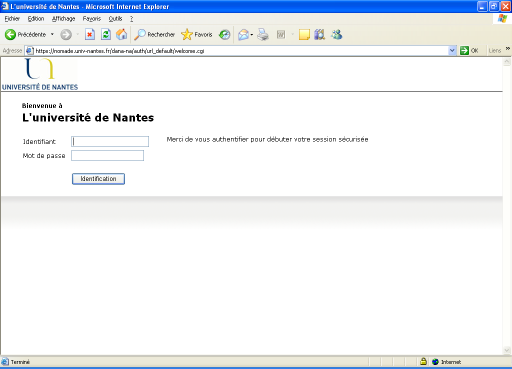Click the 'Bienvenue à' text
Image resolution: width=512 pixels, height=369 pixels.
[42, 106]
